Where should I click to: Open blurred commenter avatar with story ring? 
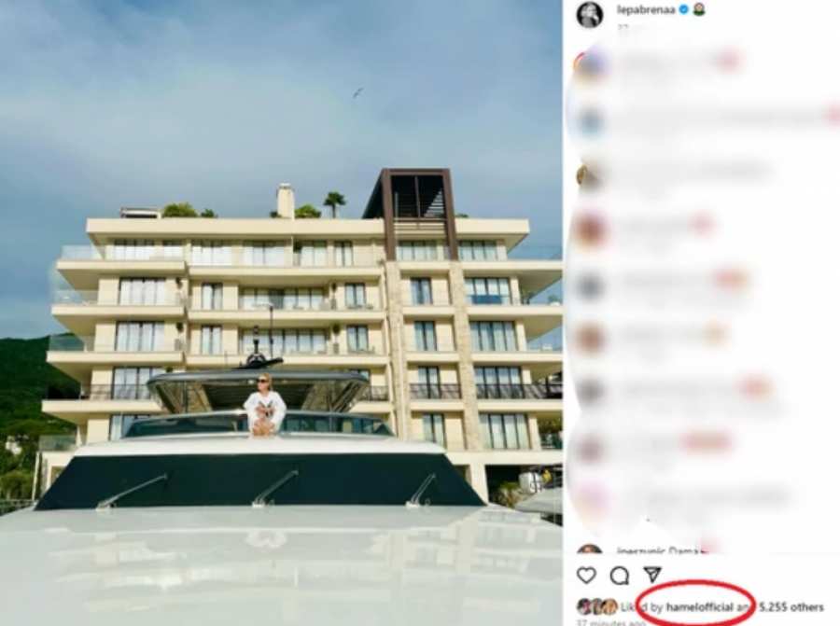click(589, 65)
